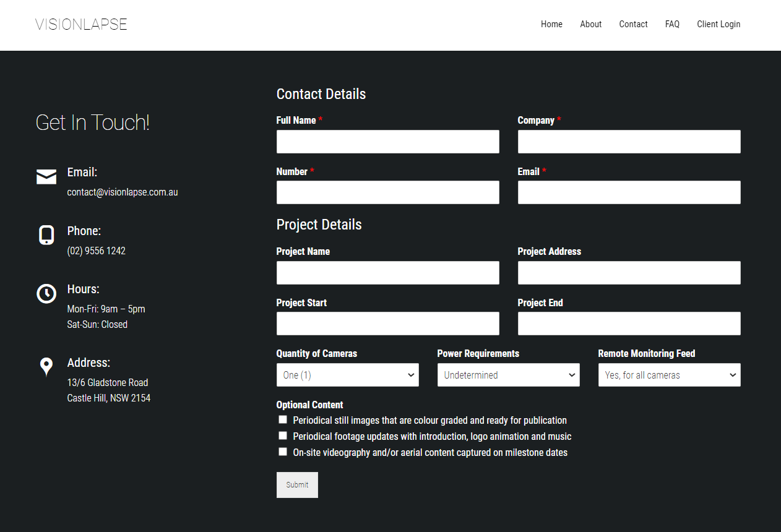Go to the About page
The width and height of the screenshot is (781, 532).
coord(590,25)
